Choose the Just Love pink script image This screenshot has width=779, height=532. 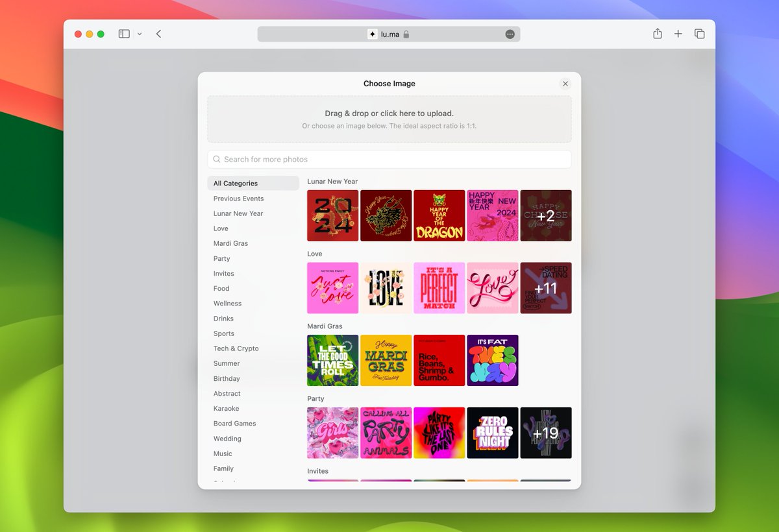(333, 288)
